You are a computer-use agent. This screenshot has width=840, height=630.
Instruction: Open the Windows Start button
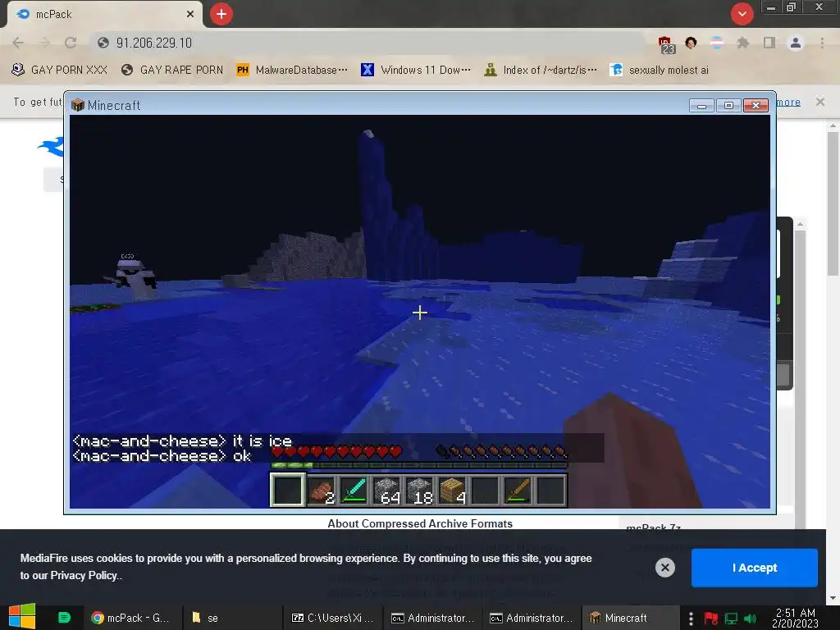[22, 617]
